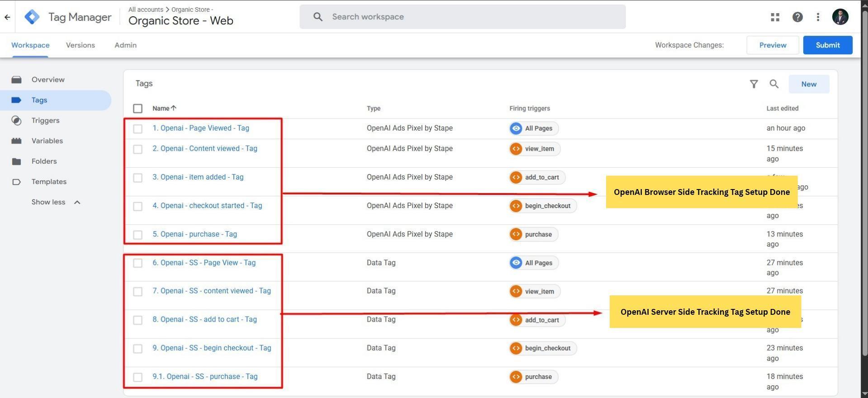Check the box for 2. Openai - Content viewed - Tag
868x398 pixels.
(x=138, y=149)
